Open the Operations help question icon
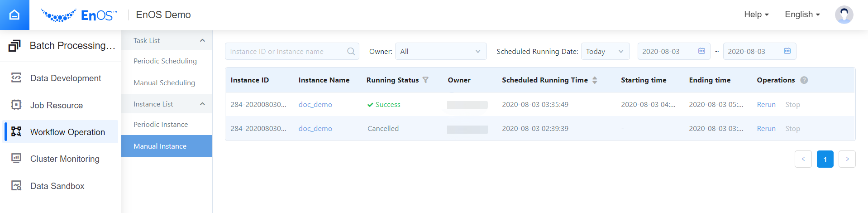Screen dimensions: 868x213 (x=804, y=80)
